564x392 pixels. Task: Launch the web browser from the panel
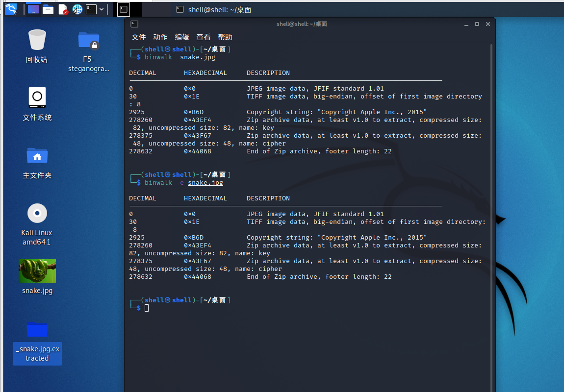click(x=77, y=9)
